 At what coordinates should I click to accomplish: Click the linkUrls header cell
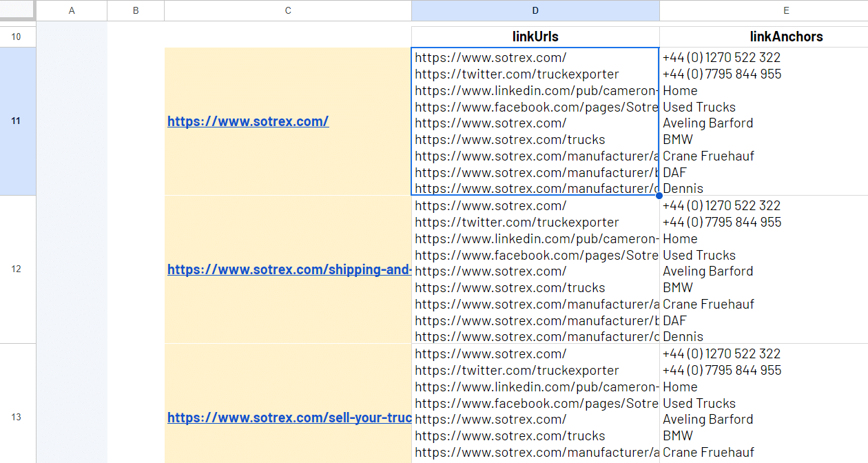[535, 37]
